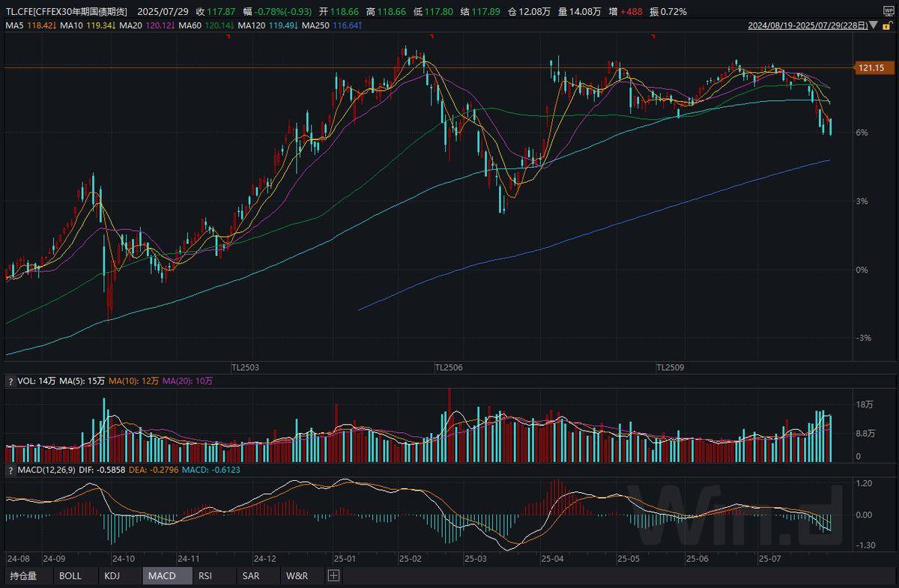Show the W&R indicator
The width and height of the screenshot is (899, 588).
tap(294, 576)
